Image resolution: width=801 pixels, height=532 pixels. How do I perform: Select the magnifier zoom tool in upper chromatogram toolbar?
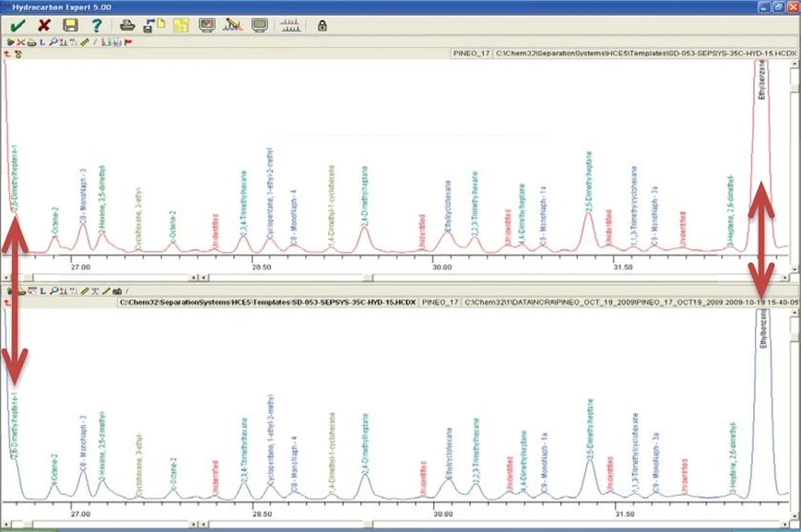(x=53, y=42)
